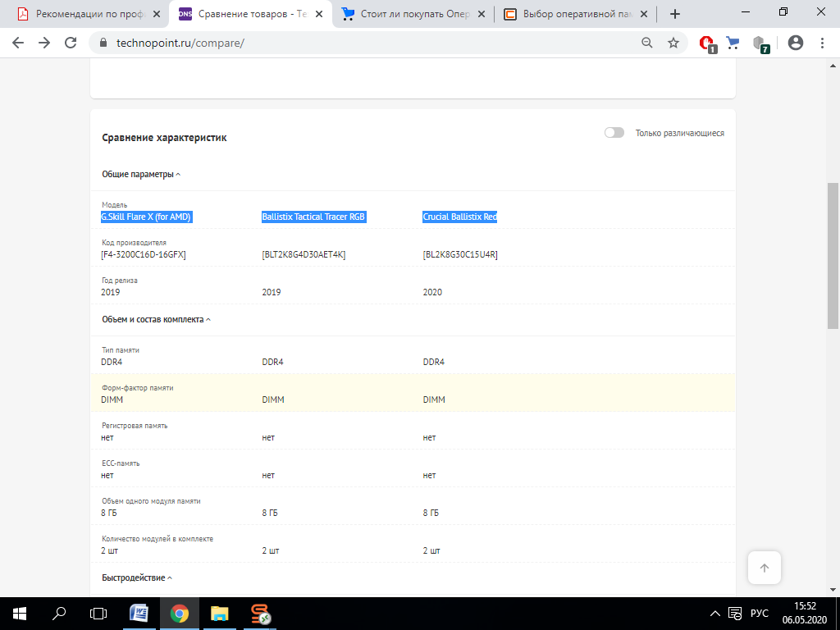
Task: View site info via padlock icon
Action: pos(103,43)
